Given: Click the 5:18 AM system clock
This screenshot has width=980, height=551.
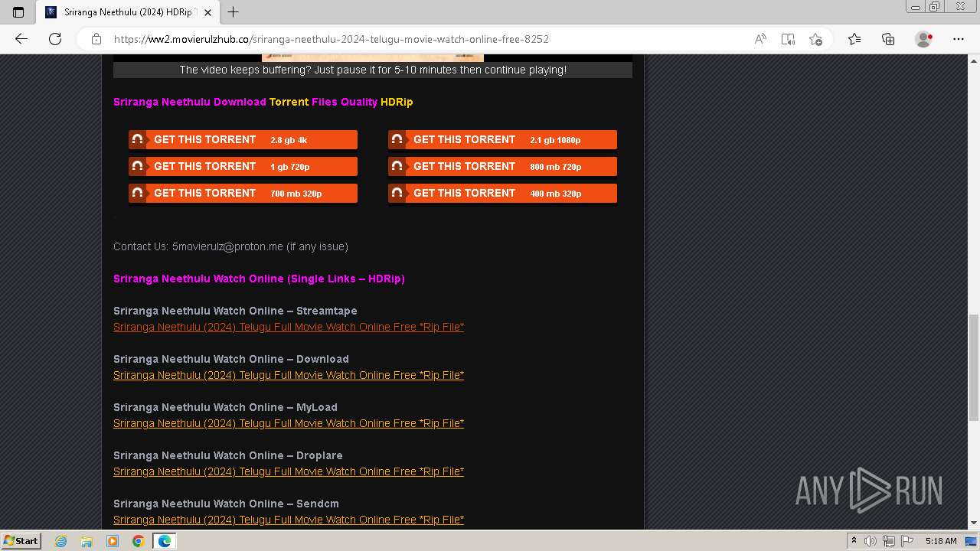Looking at the screenshot, I should pyautogui.click(x=941, y=541).
